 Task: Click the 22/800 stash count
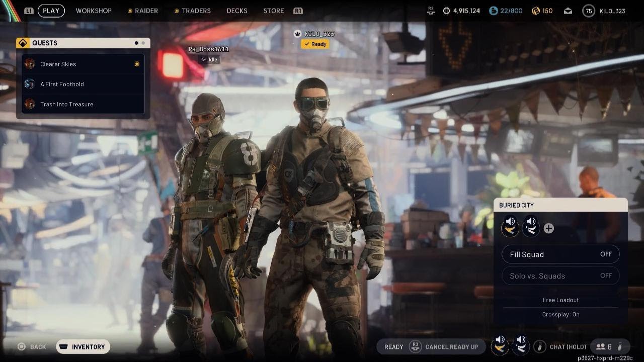pos(511,11)
